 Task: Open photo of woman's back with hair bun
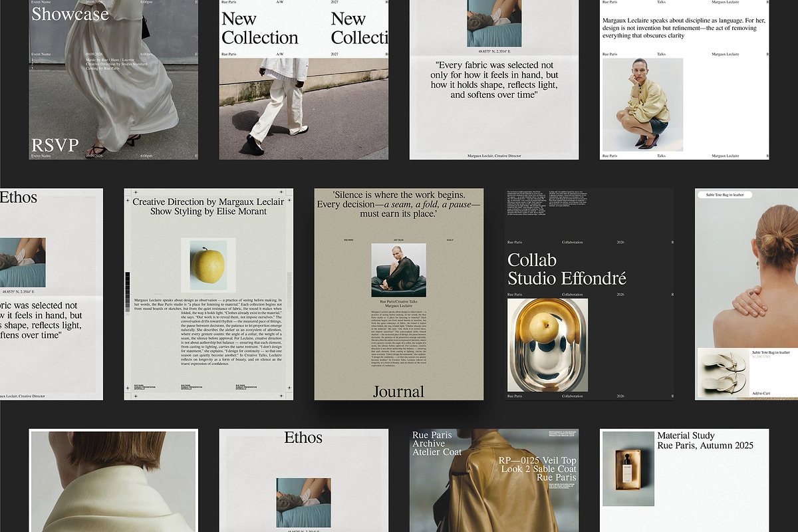point(746,268)
